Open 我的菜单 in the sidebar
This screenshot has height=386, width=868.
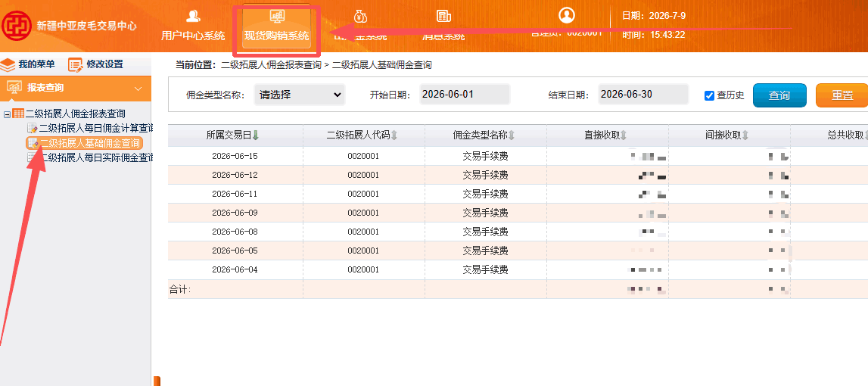click(36, 64)
